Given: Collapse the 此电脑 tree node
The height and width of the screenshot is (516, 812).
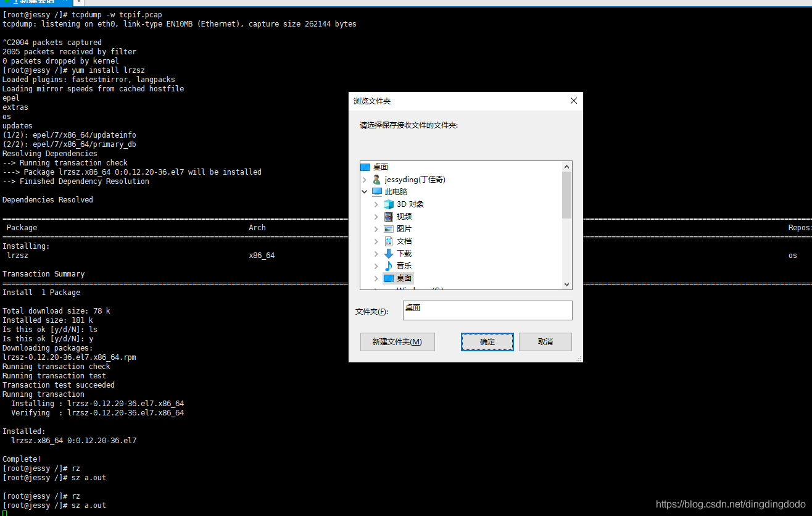Looking at the screenshot, I should (365, 192).
